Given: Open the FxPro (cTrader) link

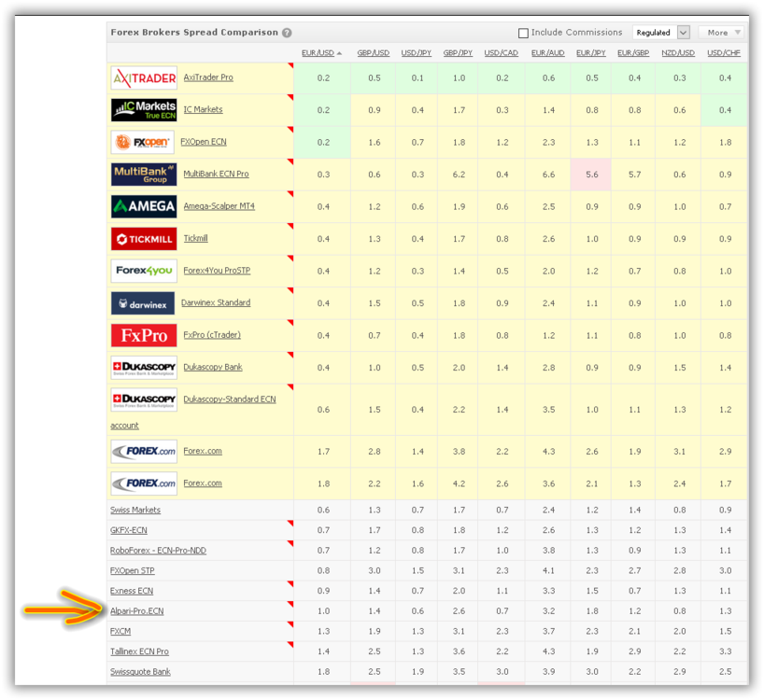Looking at the screenshot, I should [212, 334].
